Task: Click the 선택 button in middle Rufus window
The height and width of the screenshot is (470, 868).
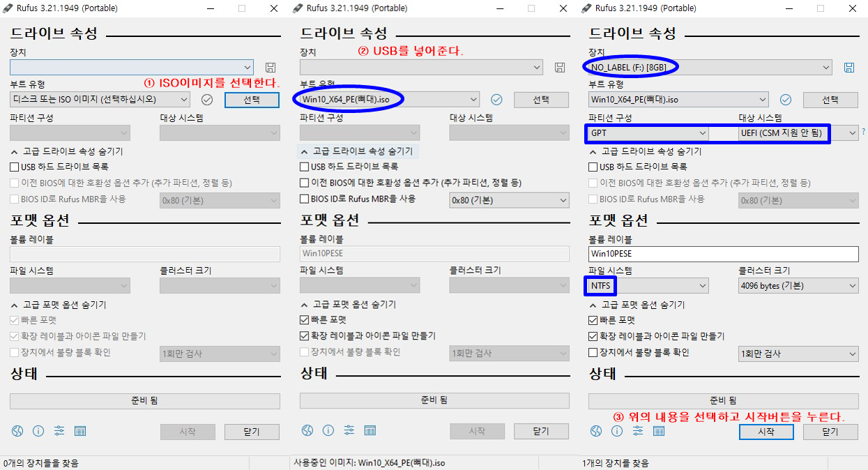Action: pos(541,100)
